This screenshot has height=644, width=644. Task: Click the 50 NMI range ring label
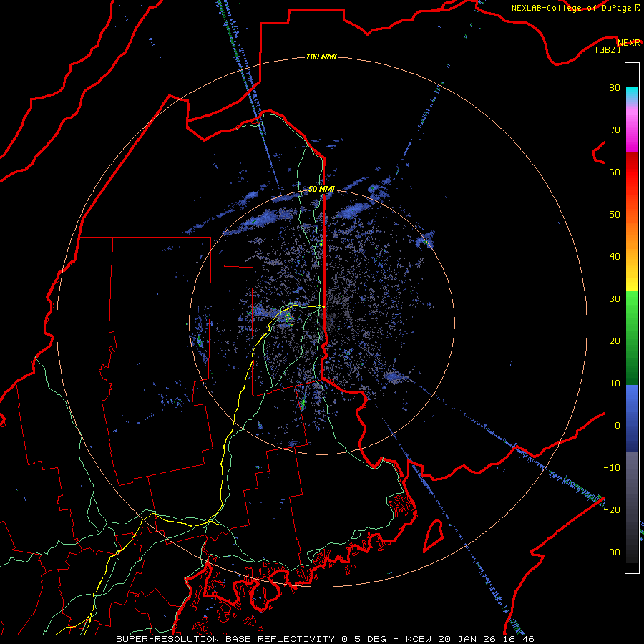tap(321, 190)
